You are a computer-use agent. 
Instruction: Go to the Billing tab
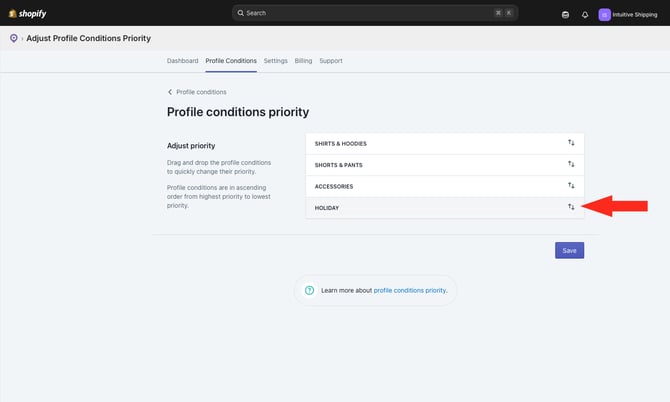(303, 61)
